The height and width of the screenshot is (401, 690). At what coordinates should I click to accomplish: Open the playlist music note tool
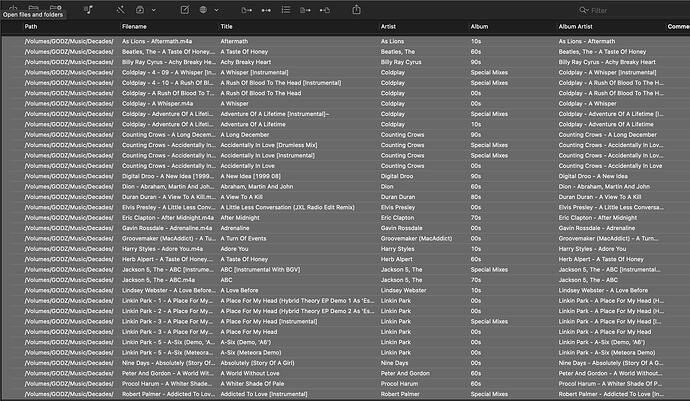click(88, 10)
